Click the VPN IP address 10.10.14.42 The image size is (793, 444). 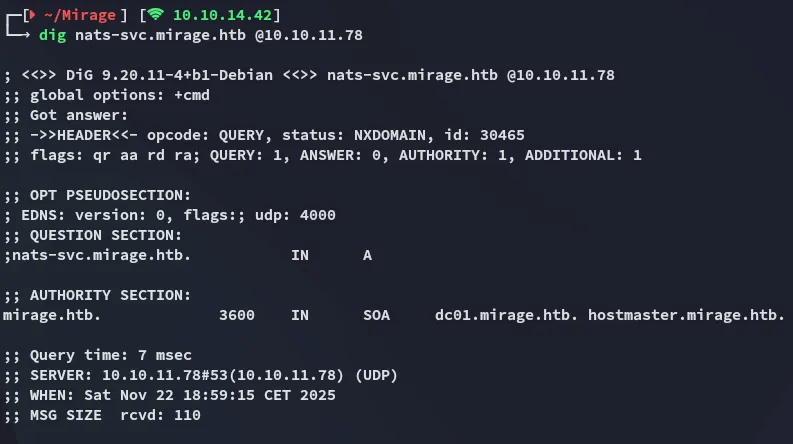pyautogui.click(x=226, y=15)
